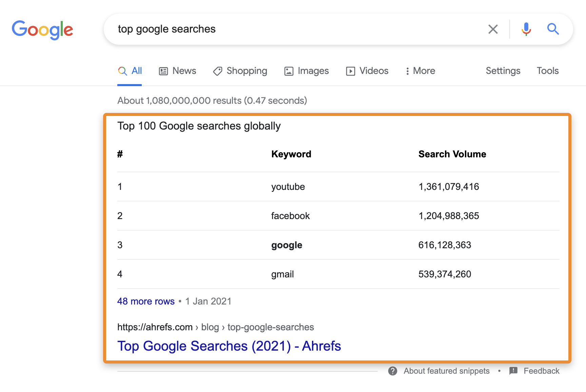Click the Images picture icon

pos(289,71)
